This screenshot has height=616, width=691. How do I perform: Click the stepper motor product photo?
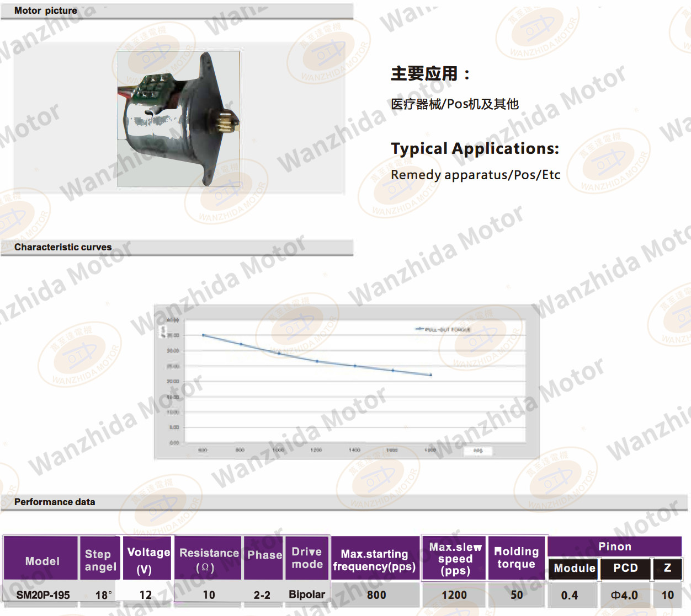[x=179, y=119]
